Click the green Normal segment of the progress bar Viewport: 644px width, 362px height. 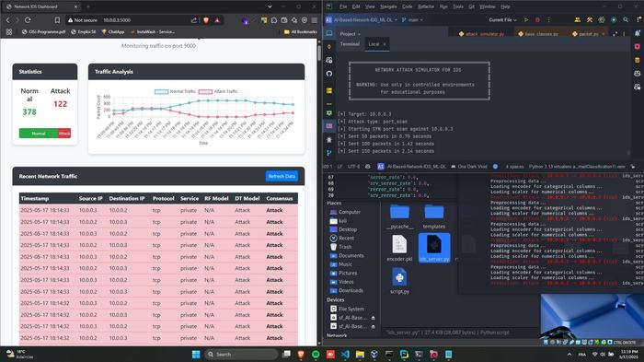click(39, 134)
